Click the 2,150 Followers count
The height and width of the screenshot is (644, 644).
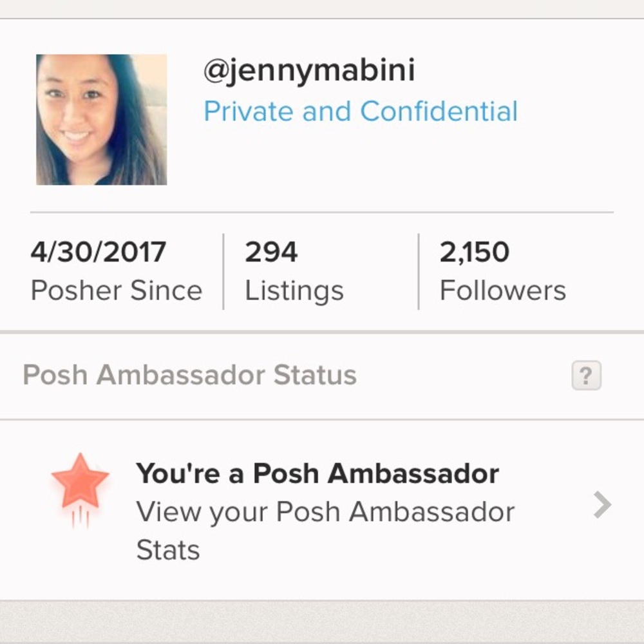pos(504,270)
